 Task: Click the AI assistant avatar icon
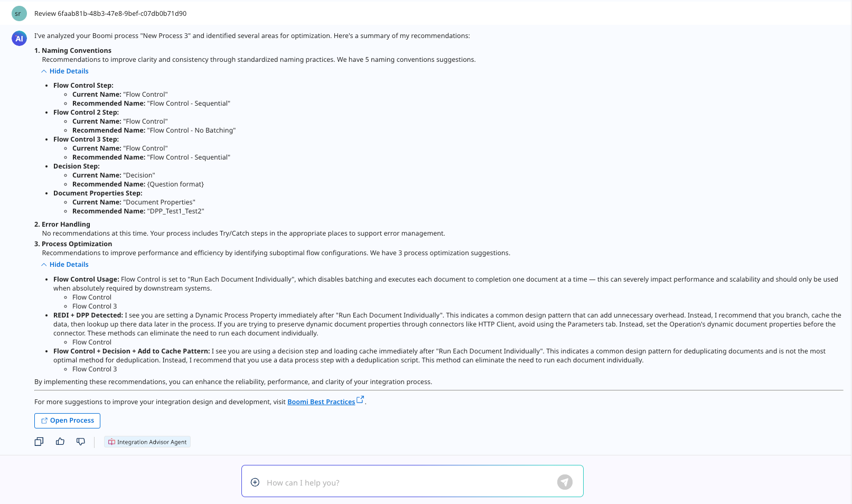(19, 39)
